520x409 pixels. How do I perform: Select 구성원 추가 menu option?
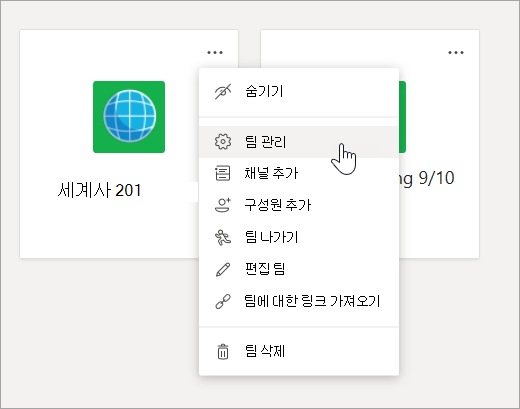(299, 205)
